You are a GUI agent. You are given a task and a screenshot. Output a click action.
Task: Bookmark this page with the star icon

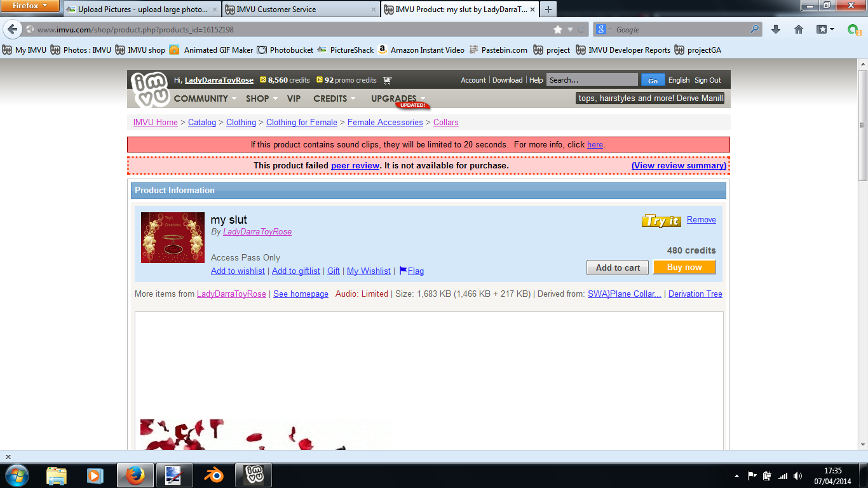click(558, 29)
